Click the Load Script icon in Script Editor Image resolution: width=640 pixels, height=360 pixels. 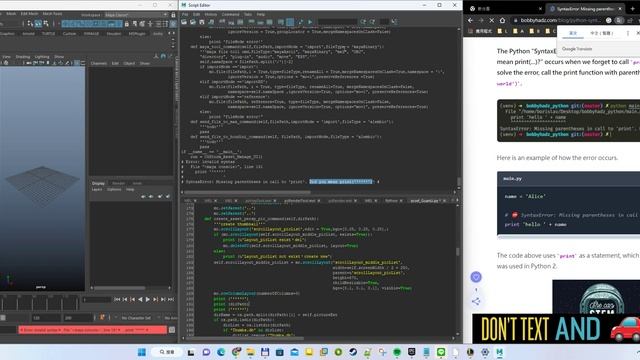(x=184, y=22)
